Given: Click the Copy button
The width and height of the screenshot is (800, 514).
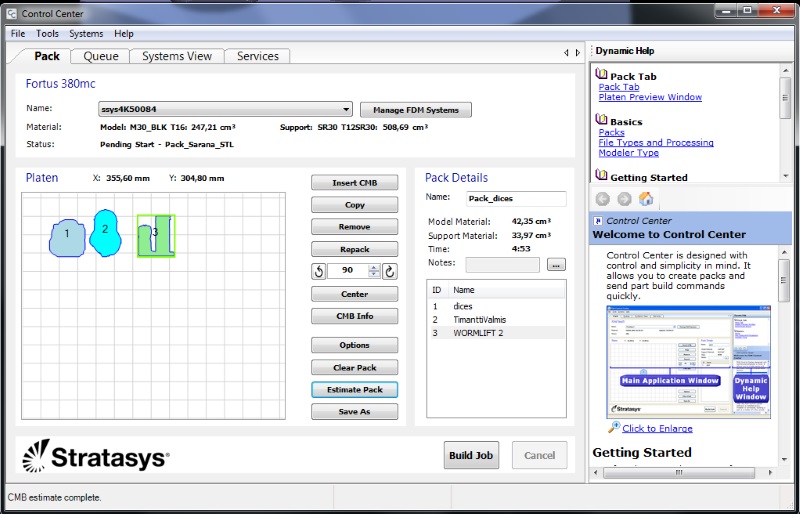Looking at the screenshot, I should pyautogui.click(x=355, y=205).
